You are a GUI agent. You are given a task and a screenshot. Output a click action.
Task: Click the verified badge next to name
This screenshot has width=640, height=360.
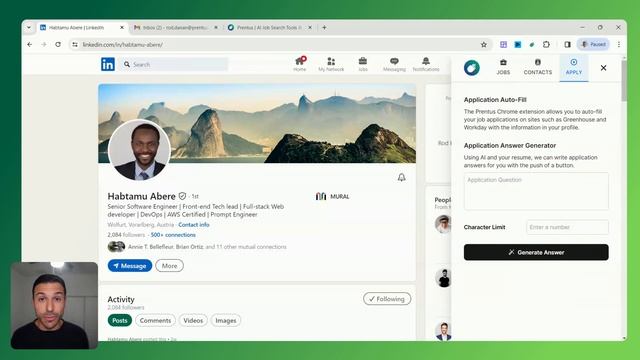click(x=182, y=196)
